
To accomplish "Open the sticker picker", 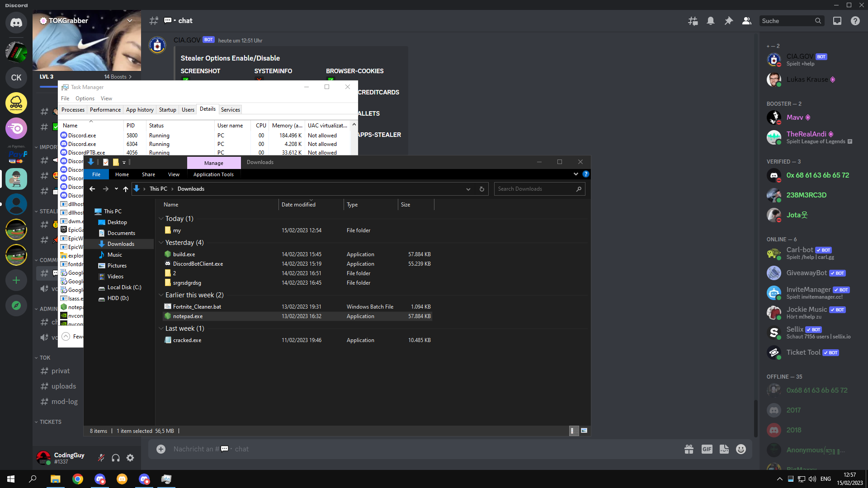I will pyautogui.click(x=724, y=449).
